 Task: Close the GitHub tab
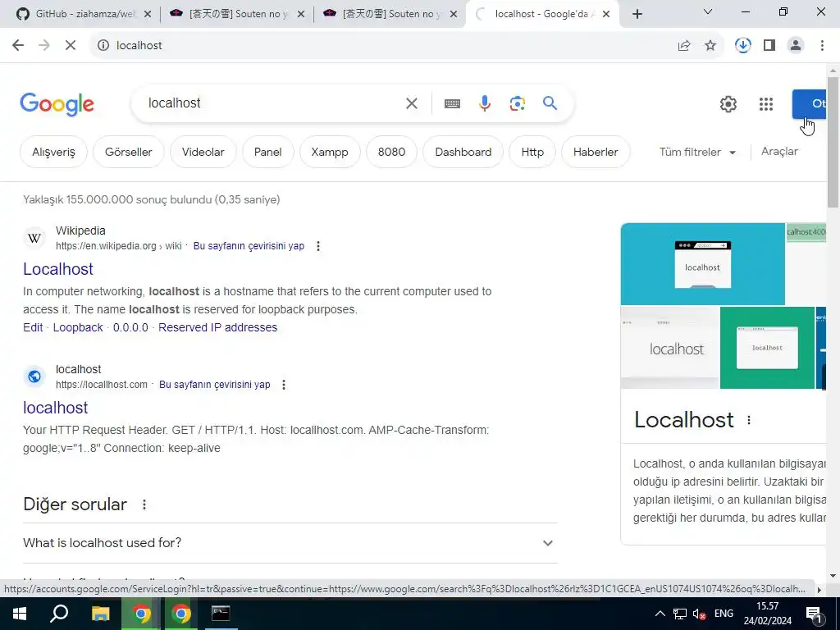point(148,14)
